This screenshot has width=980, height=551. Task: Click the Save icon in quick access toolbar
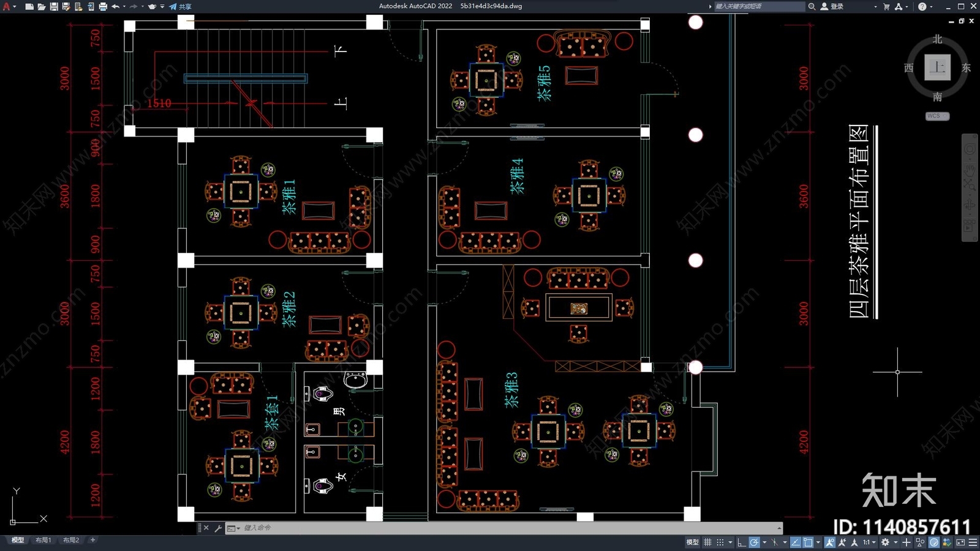pyautogui.click(x=54, y=6)
